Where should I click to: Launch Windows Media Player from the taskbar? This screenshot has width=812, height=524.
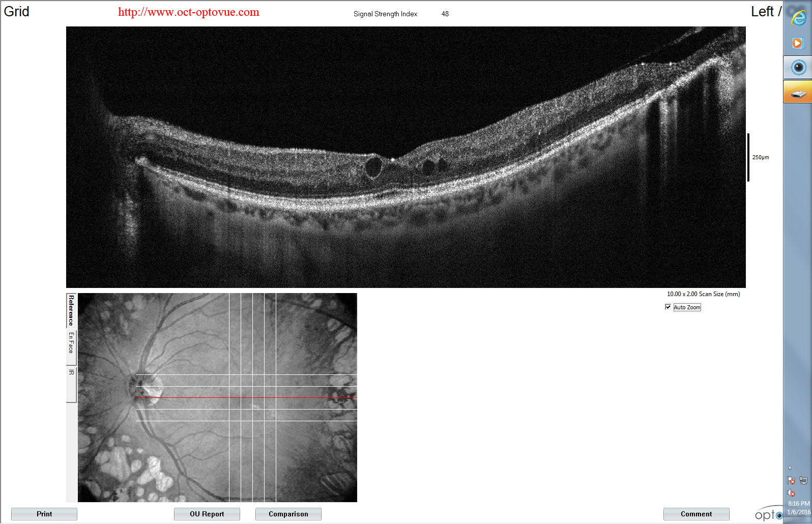tap(798, 43)
